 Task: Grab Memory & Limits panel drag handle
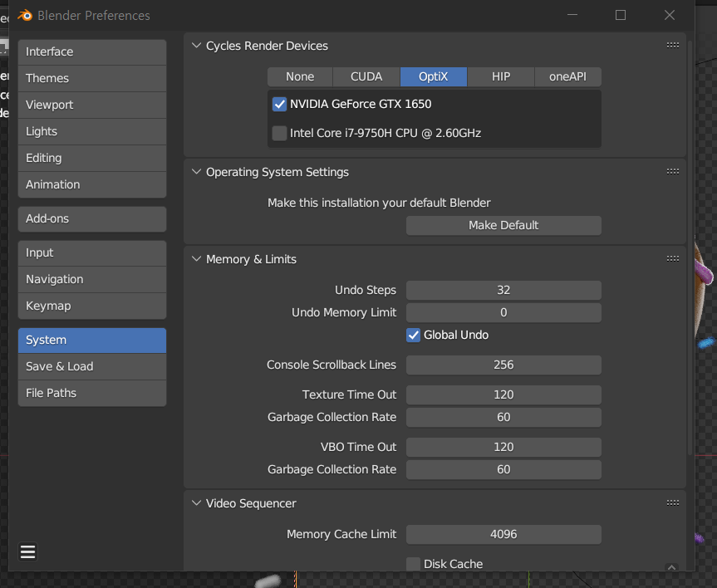[673, 259]
